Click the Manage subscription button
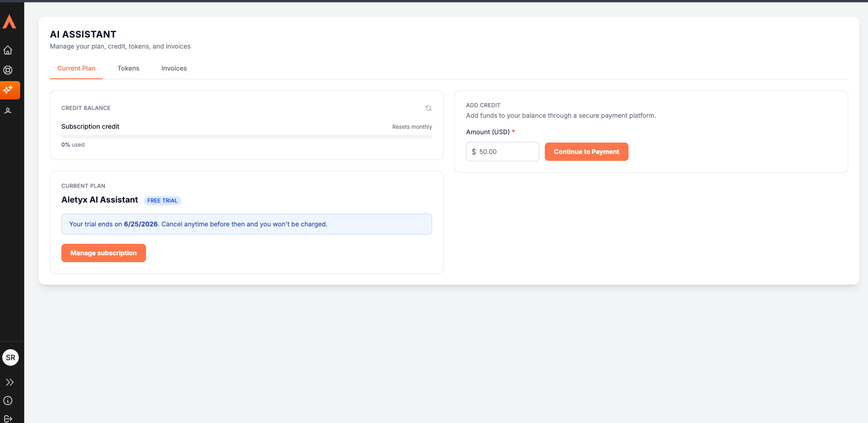 pyautogui.click(x=103, y=253)
